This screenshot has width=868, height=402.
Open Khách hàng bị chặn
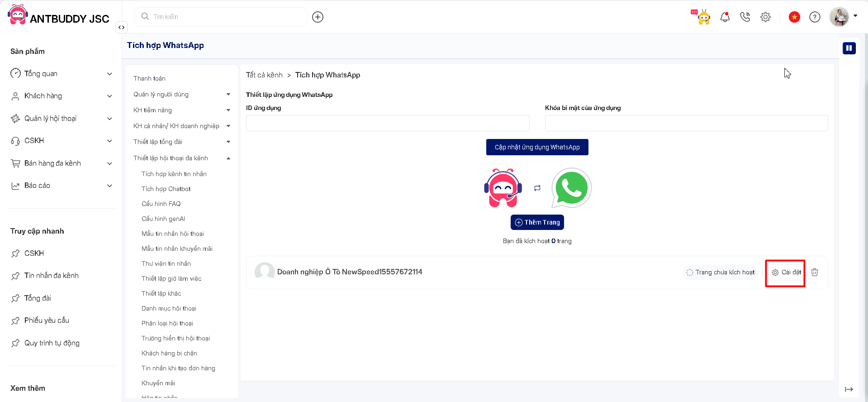(x=169, y=353)
